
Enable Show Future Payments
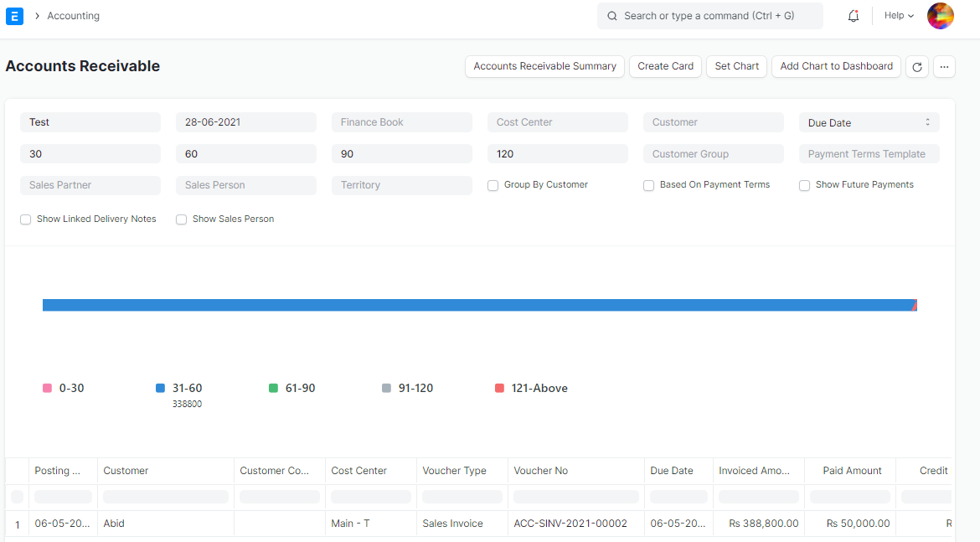(804, 185)
